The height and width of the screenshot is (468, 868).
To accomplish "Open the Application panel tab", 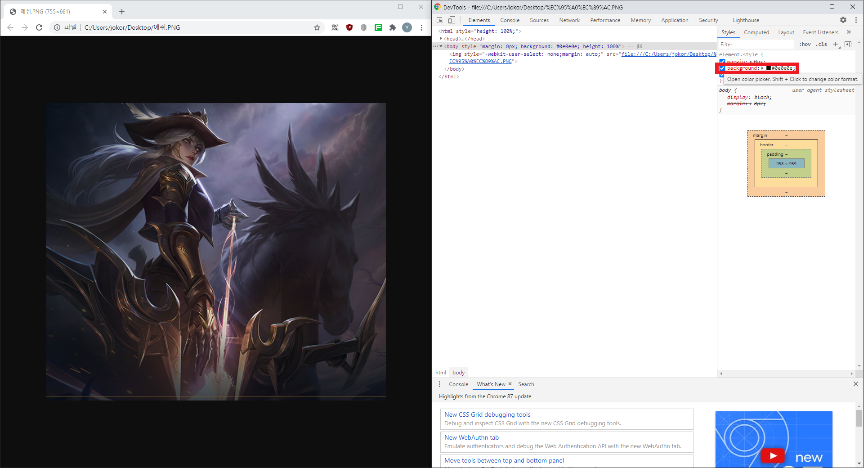I will [x=675, y=20].
